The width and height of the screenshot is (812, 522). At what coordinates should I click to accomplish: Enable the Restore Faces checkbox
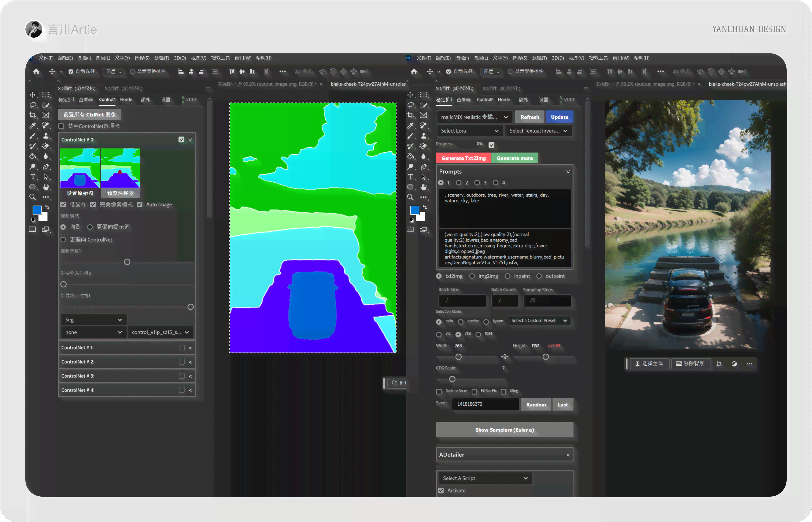click(439, 391)
